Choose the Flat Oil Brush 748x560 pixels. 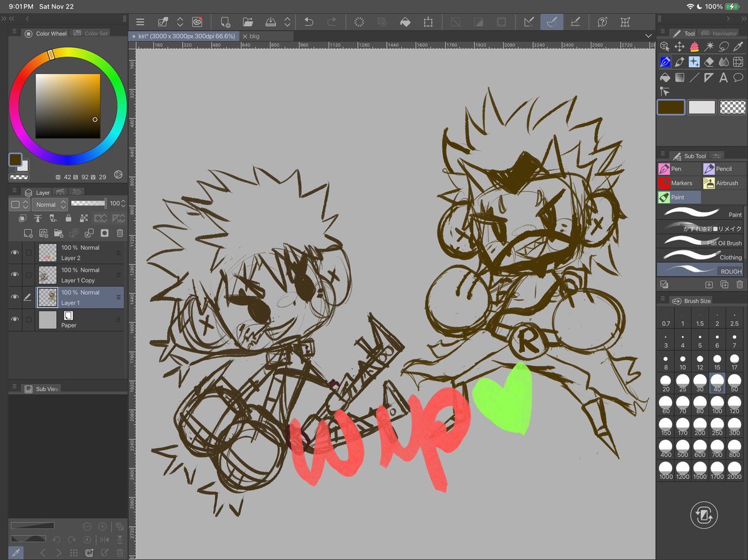[700, 242]
